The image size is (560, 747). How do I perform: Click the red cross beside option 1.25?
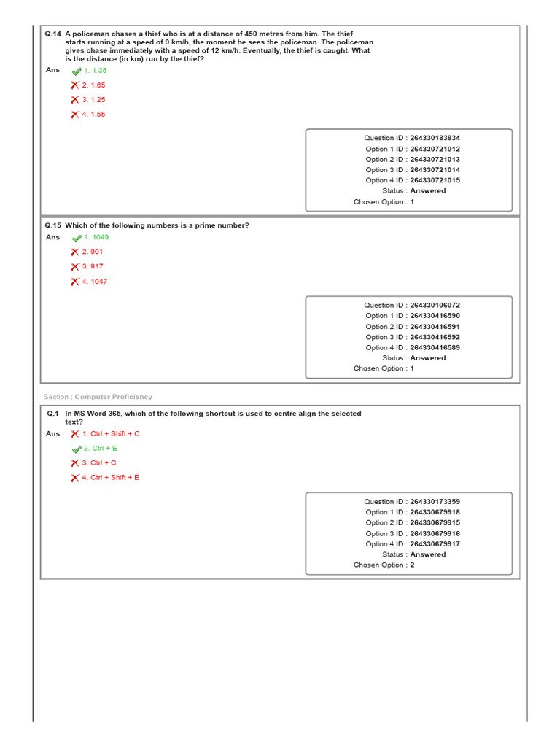coord(75,100)
